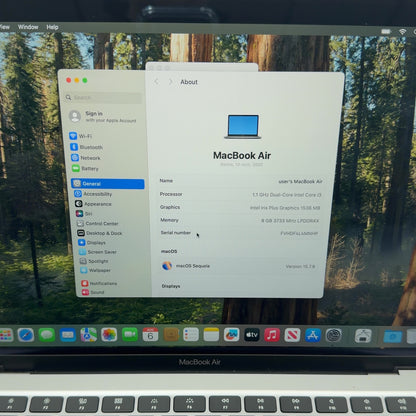Open the Photos app in the Dock
This screenshot has height=416, width=416.
[109, 335]
